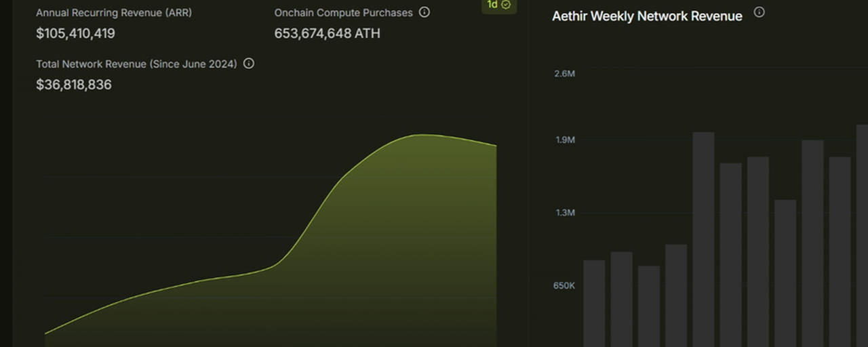Click the 653,674,648 ATH value
Viewport: 868px width, 347px height.
point(328,33)
